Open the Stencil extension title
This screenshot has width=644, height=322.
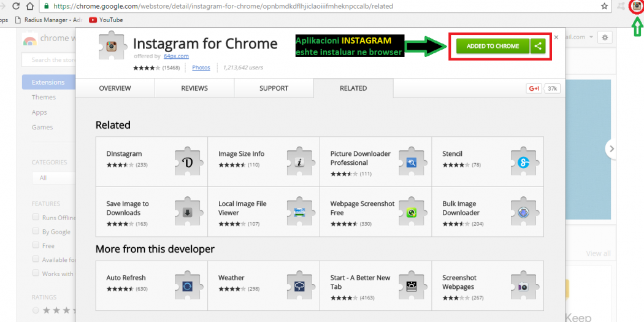click(452, 153)
